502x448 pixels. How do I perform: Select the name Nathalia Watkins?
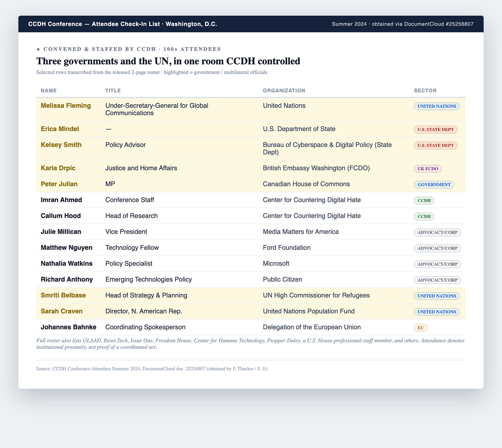(67, 263)
